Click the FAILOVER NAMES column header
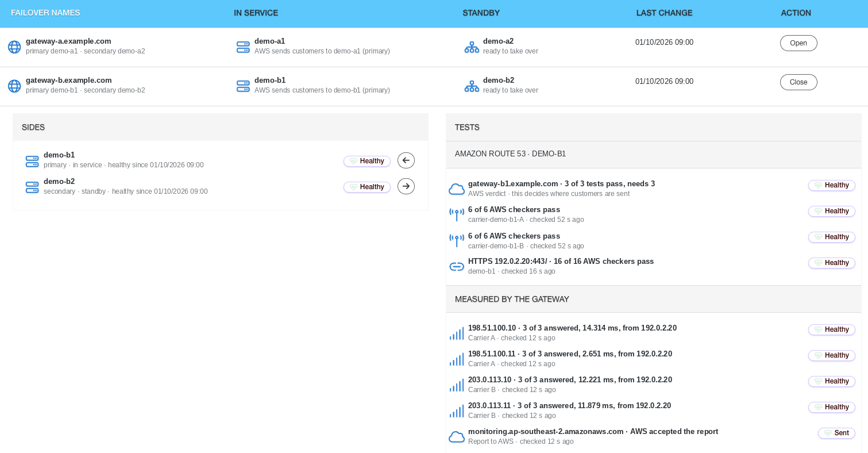Viewport: 868px width, 453px height. [45, 13]
